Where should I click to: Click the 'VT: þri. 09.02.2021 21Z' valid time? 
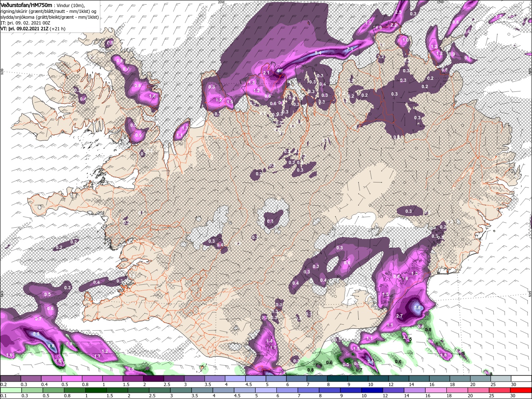click(24, 29)
